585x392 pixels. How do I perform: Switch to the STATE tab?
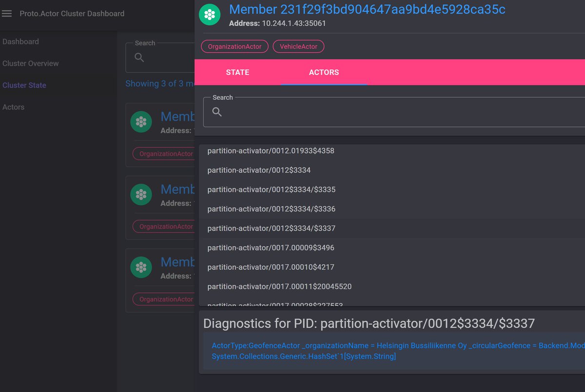[x=237, y=72]
